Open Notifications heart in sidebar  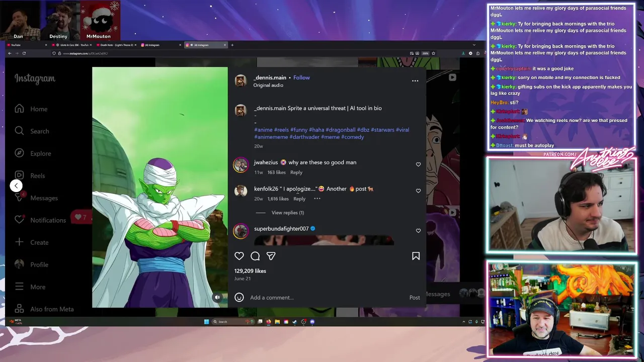[x=40, y=220]
